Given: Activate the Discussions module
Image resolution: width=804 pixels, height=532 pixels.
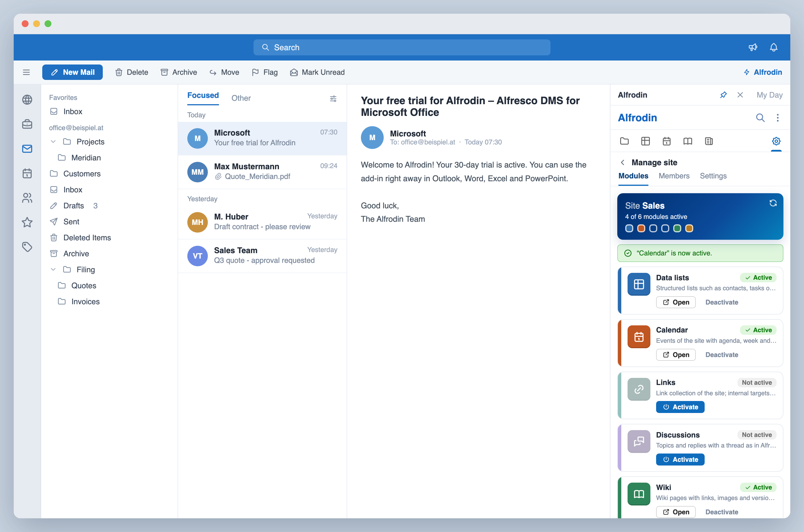Looking at the screenshot, I should click(x=680, y=460).
